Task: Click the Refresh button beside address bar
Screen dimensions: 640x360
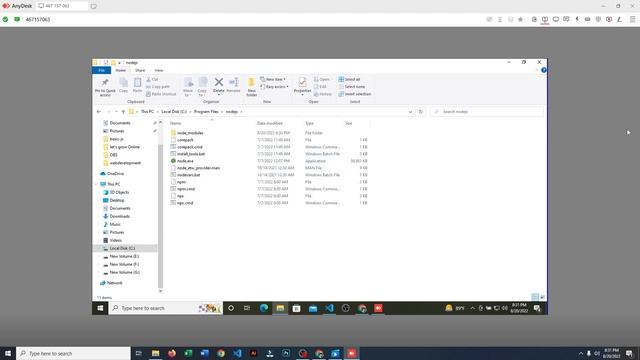Action: tap(420, 112)
